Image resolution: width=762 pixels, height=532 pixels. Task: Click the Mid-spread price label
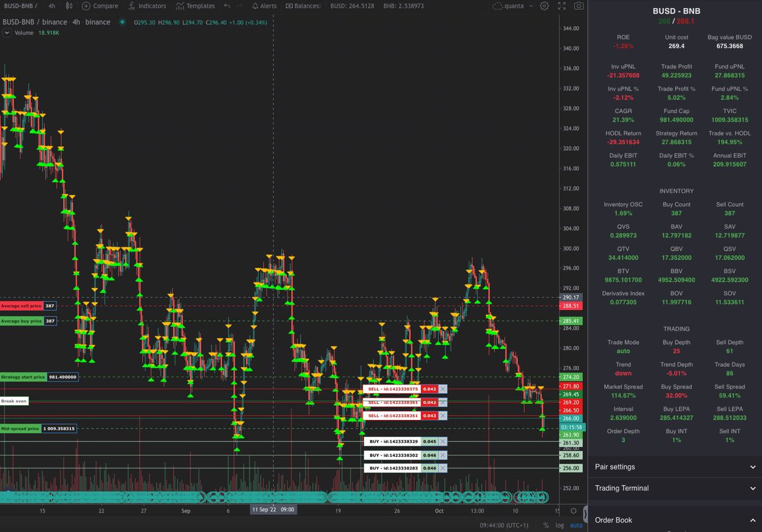(x=21, y=428)
